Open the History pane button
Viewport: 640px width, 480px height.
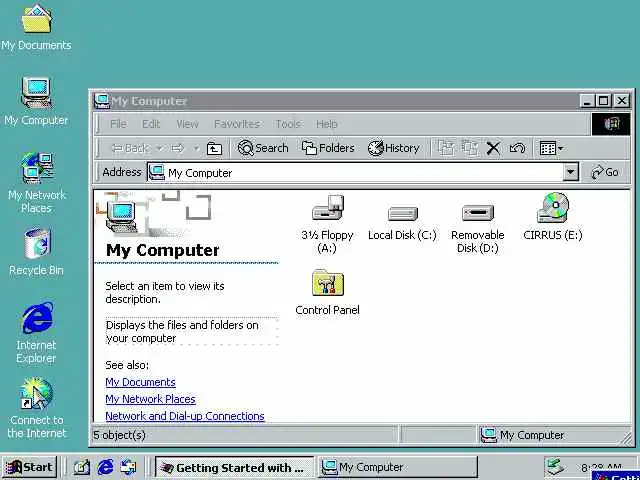click(x=393, y=148)
